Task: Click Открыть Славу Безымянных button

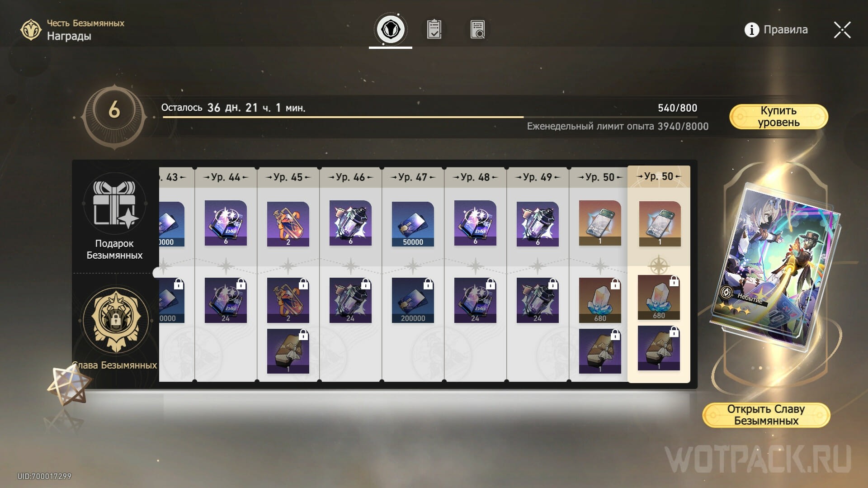Action: click(766, 415)
